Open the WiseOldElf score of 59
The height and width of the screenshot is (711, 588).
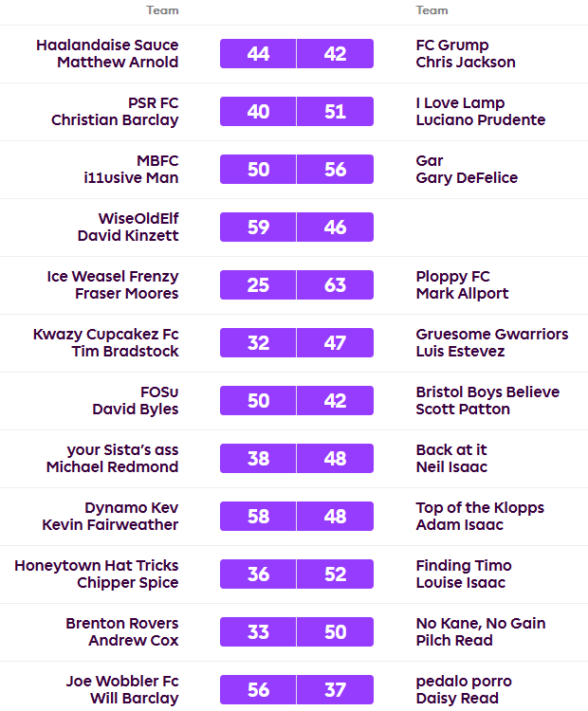258,228
